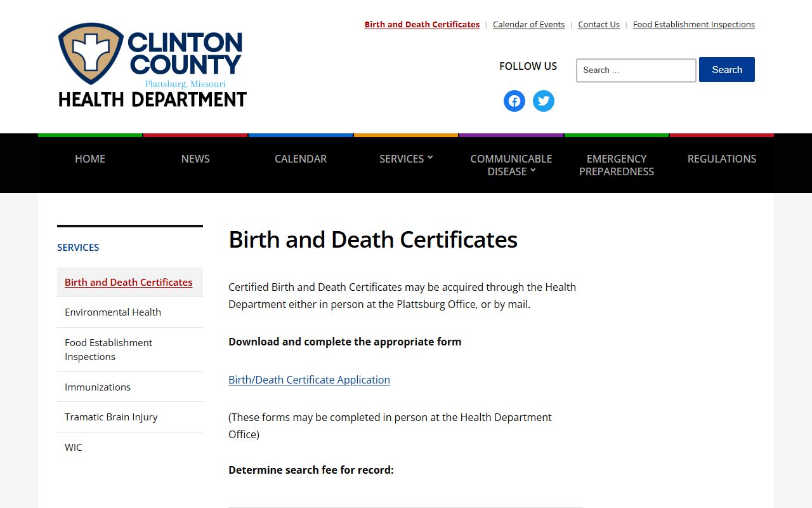Go to the Home menu item
The image size is (812, 508).
(x=90, y=159)
